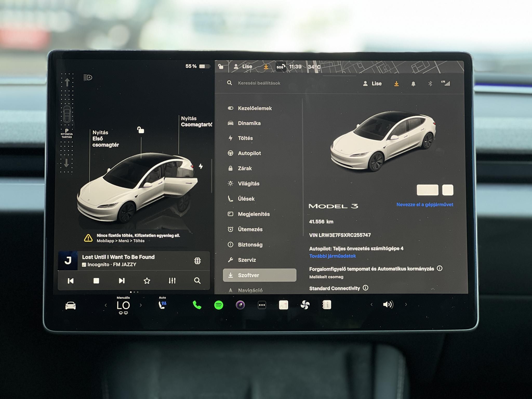Tap the 55 % battery indicator

point(197,66)
